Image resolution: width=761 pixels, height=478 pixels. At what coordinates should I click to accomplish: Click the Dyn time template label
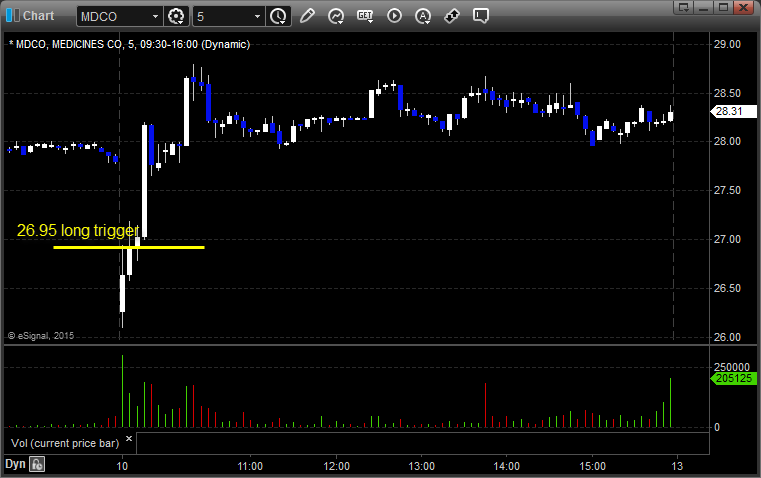(15, 464)
